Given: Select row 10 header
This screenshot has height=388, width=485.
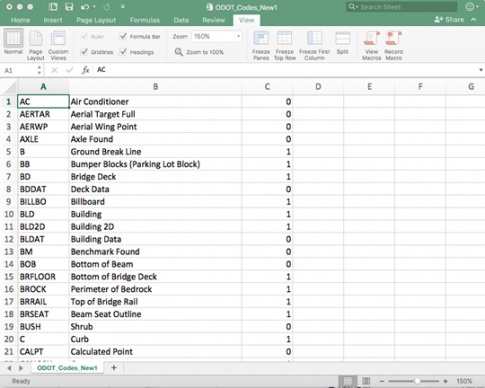Looking at the screenshot, I should [9, 214].
